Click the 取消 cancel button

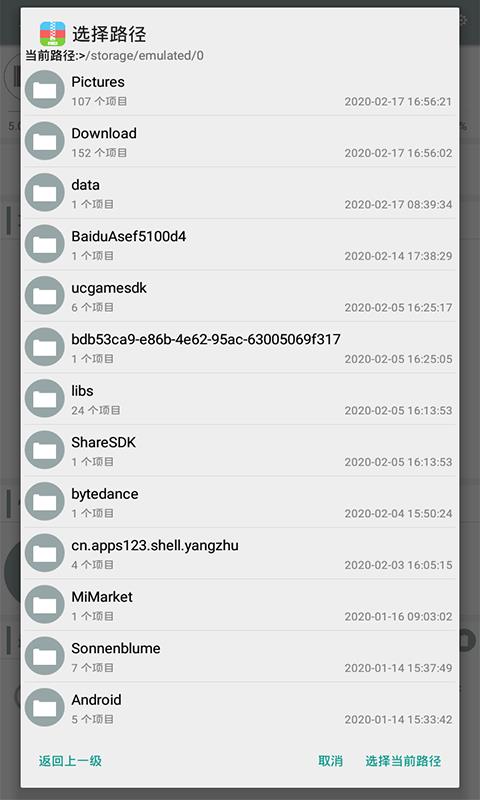(x=331, y=761)
